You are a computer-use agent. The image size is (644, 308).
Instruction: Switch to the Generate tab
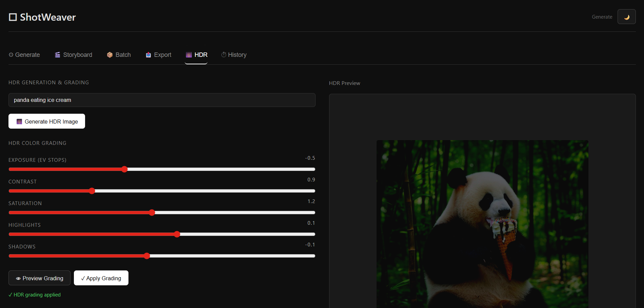coord(24,55)
